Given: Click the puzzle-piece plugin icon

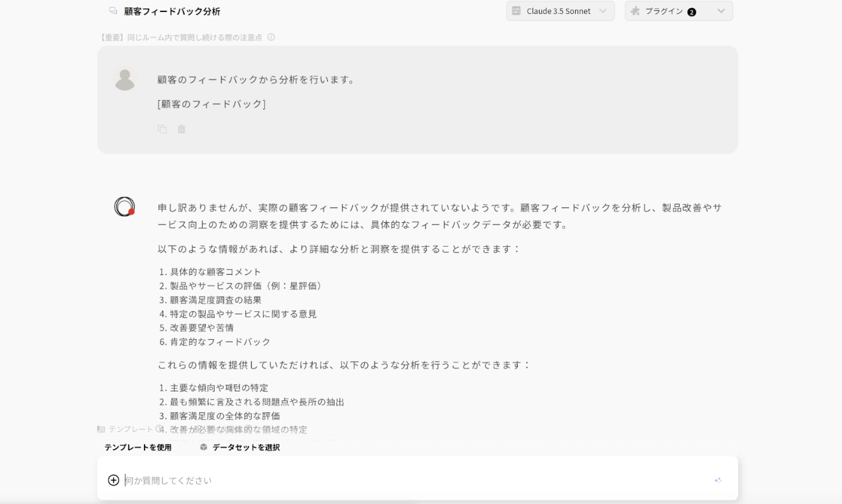Looking at the screenshot, I should [x=635, y=11].
